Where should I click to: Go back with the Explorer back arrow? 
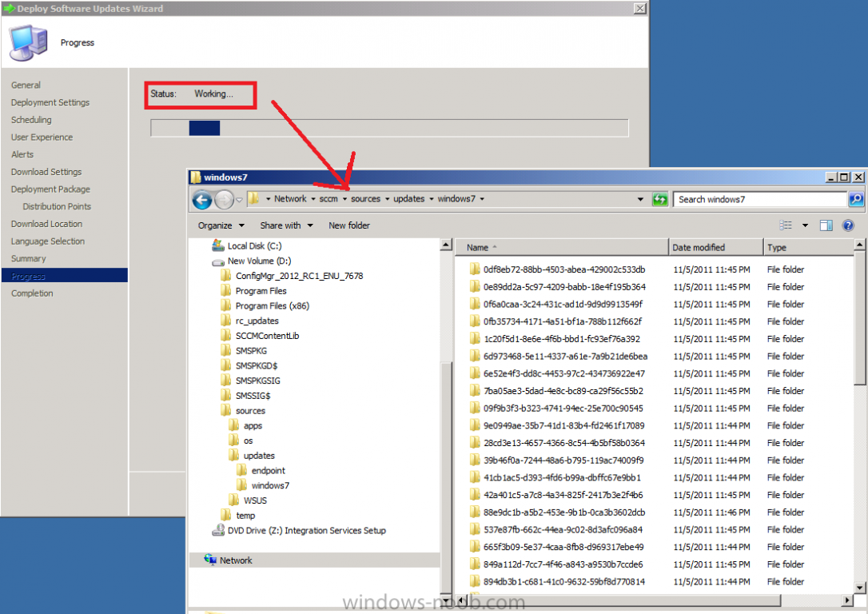[x=202, y=199]
